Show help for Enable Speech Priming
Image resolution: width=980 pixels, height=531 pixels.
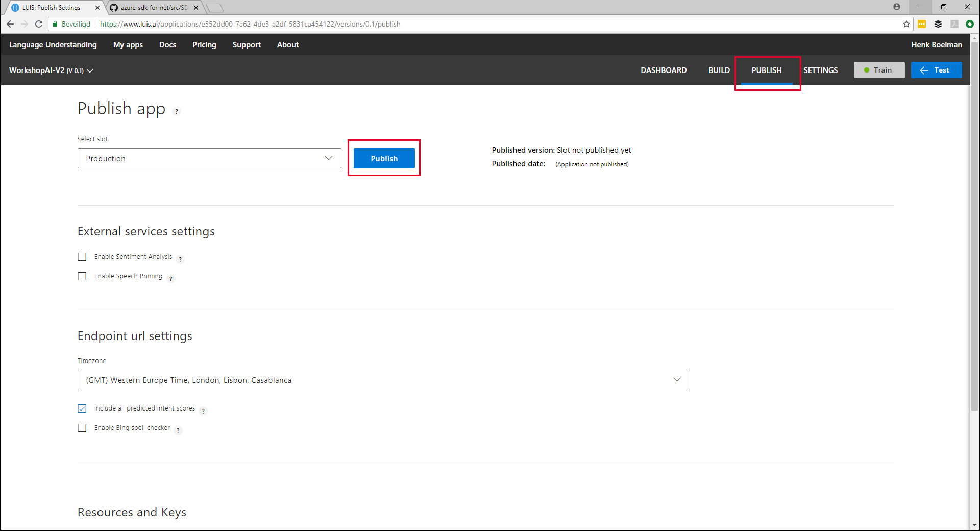171,279
